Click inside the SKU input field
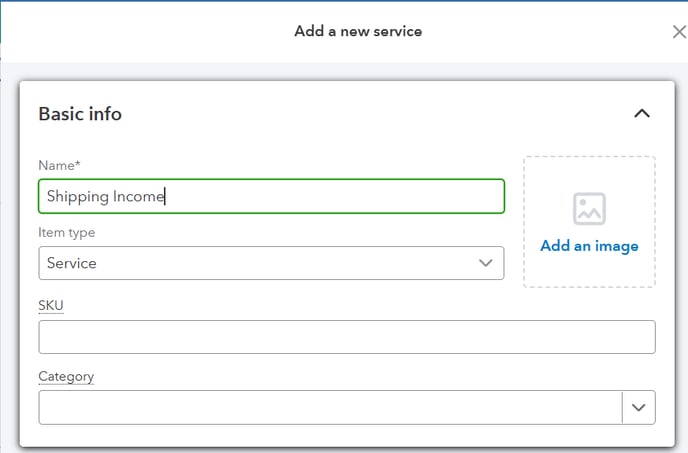 click(x=346, y=337)
